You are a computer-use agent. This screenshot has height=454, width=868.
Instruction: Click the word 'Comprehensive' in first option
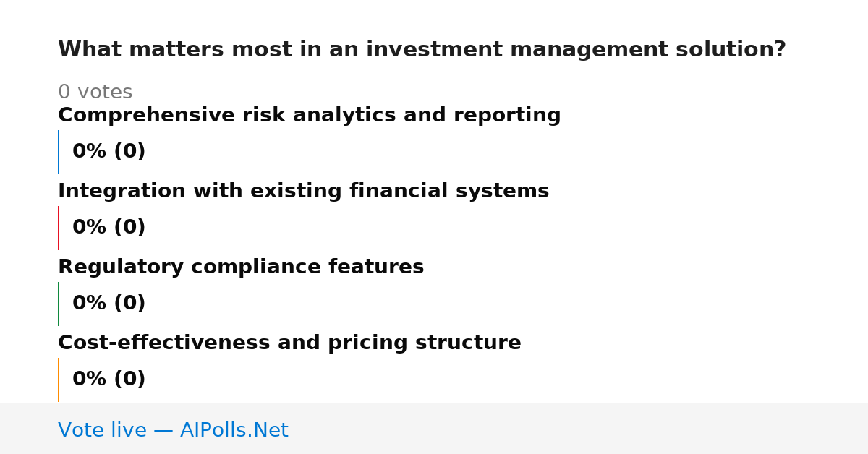coord(146,116)
